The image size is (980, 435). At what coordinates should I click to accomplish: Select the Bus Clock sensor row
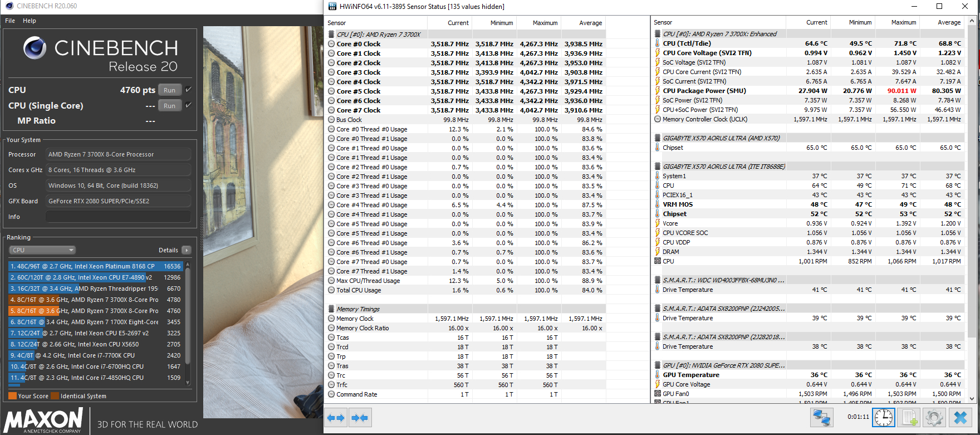point(465,120)
